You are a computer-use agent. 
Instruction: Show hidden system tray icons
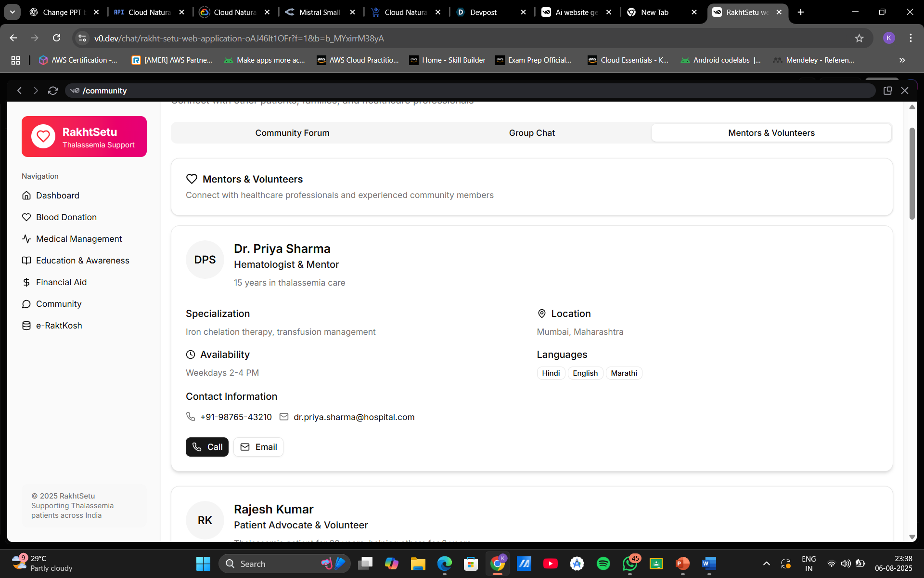coord(766,564)
